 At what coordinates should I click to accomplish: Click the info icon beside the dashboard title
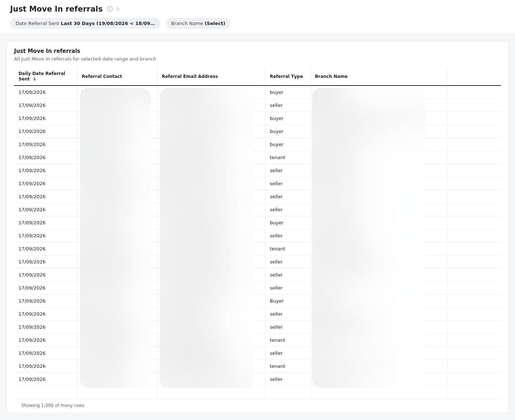[110, 9]
